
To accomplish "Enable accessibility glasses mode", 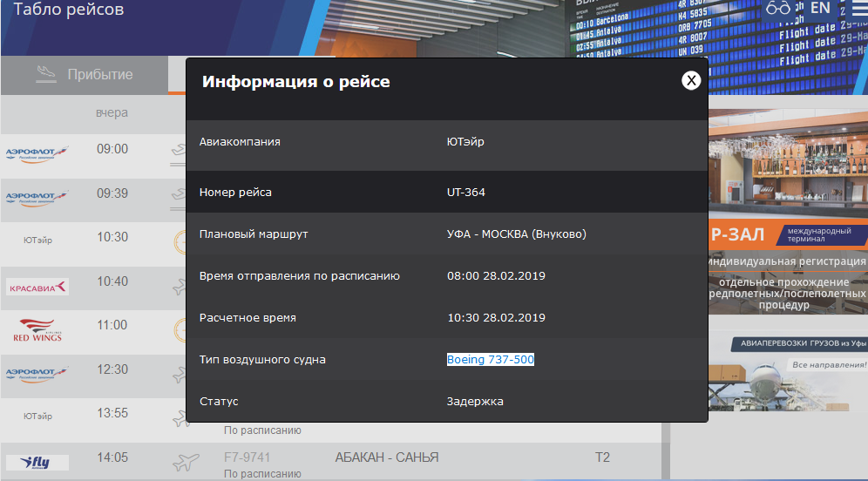I will pos(777,8).
